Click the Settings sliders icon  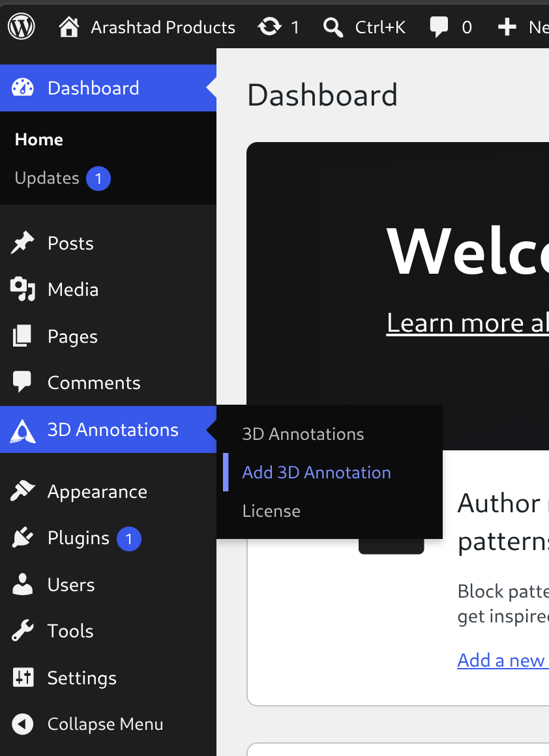23,677
